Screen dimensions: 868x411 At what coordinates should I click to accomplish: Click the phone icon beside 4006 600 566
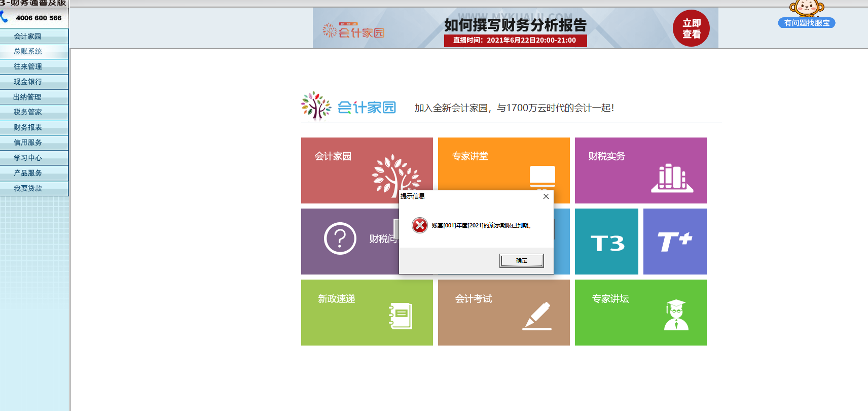(x=5, y=17)
